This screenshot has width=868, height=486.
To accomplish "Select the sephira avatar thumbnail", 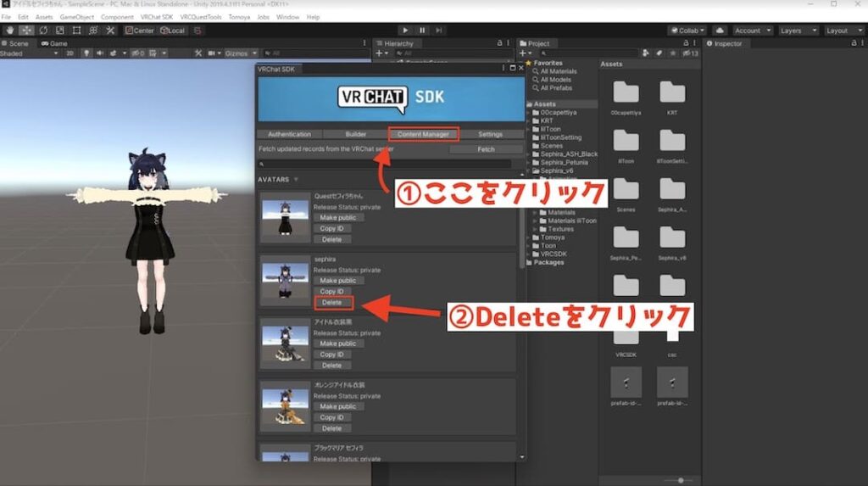I will click(x=285, y=281).
